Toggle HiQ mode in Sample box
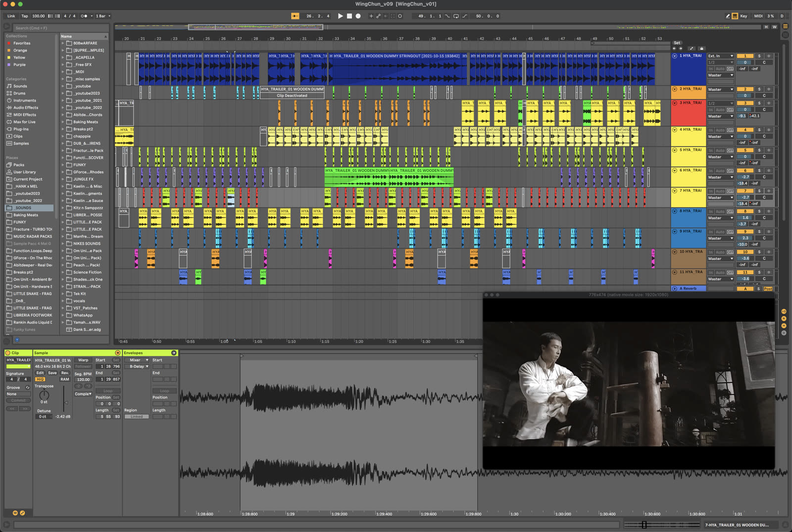 coord(40,380)
